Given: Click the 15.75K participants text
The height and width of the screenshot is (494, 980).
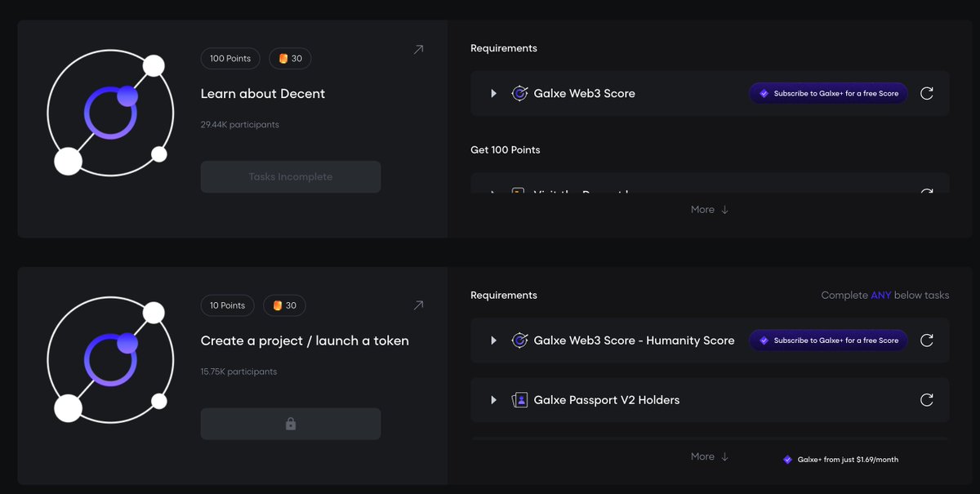Looking at the screenshot, I should (238, 372).
